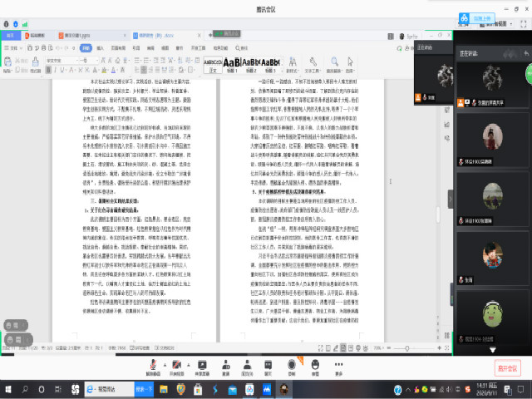Toggle spell check in the status bar

click(140, 348)
